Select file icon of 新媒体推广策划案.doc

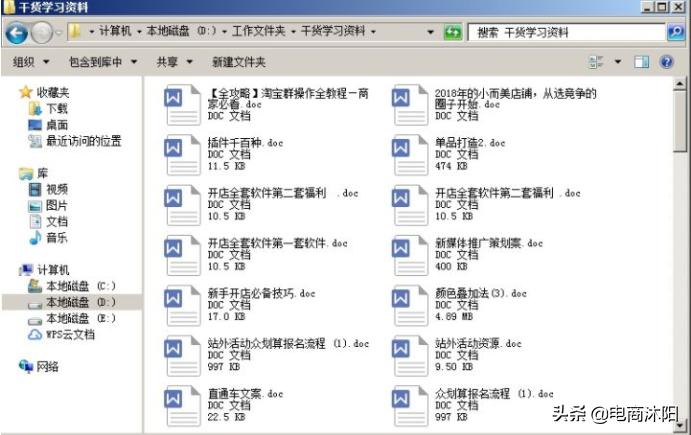coord(409,256)
